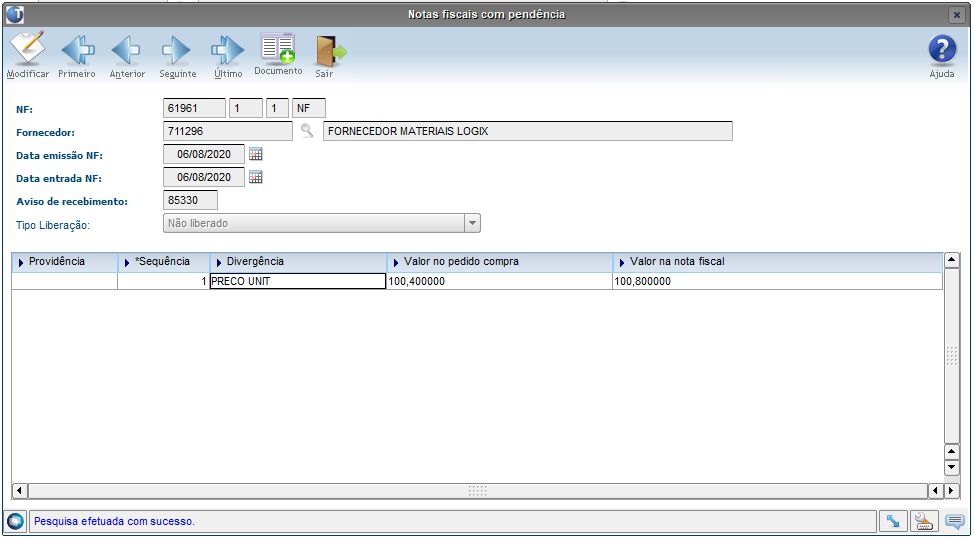Select the PRECO UNIT divergência cell
Viewport: 974px width, 539px height.
click(x=298, y=281)
